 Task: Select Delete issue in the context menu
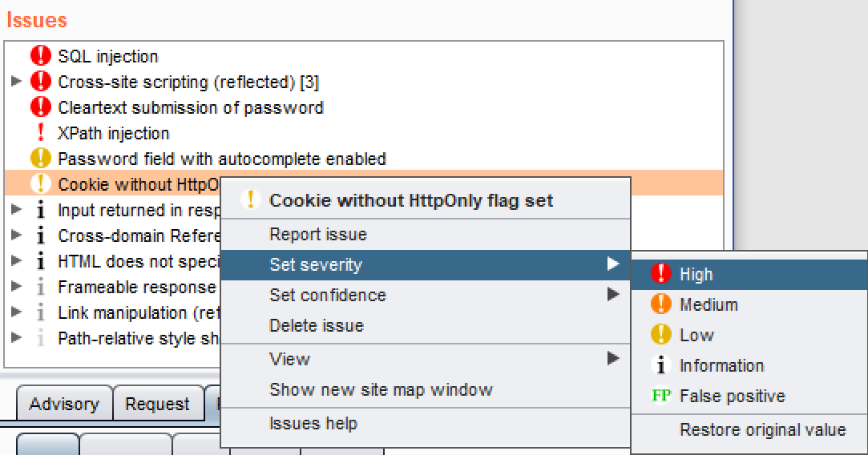click(317, 325)
